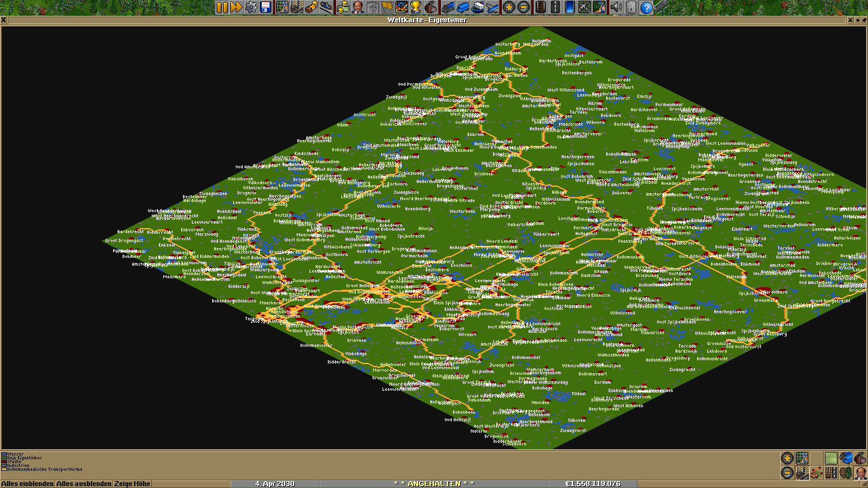
Task: Click the league table trophy icon
Action: pos(416,8)
